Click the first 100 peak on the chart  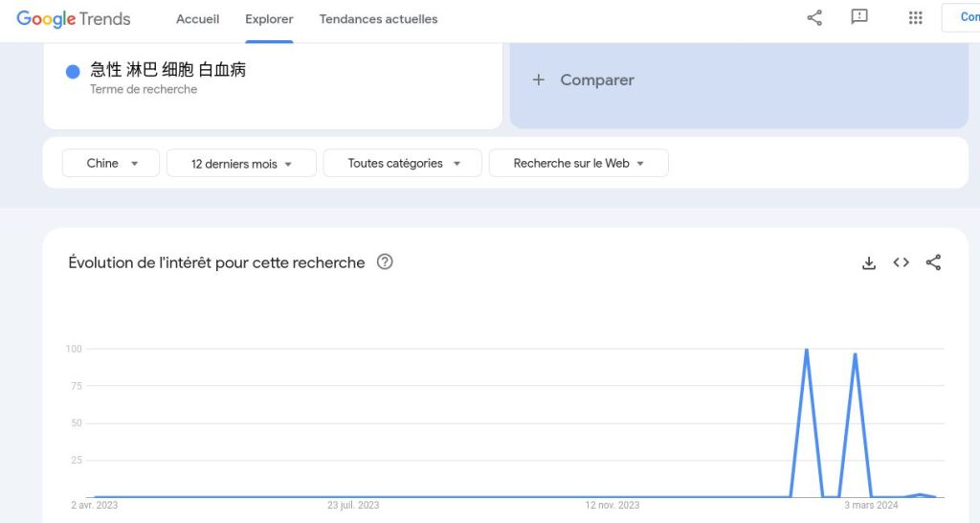click(x=807, y=350)
